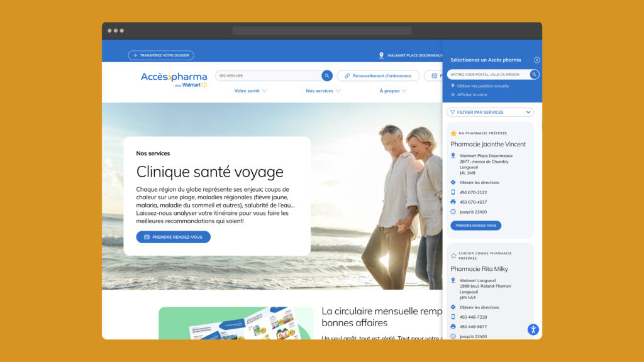The image size is (644, 362).
Task: Click phone number 450 670-2122
Action: pos(473,192)
